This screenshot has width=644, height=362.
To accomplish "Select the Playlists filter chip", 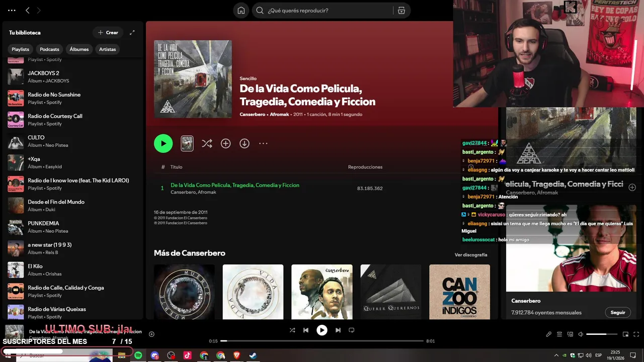I will [x=21, y=49].
